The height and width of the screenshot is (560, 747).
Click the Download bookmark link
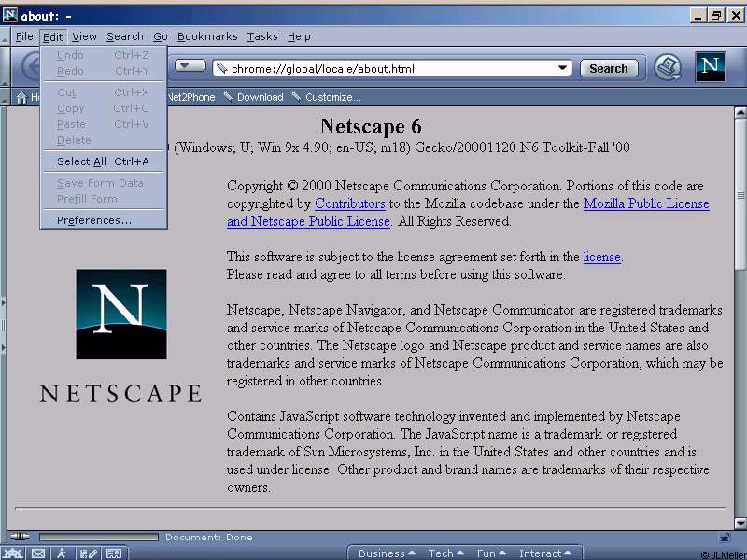(x=261, y=97)
